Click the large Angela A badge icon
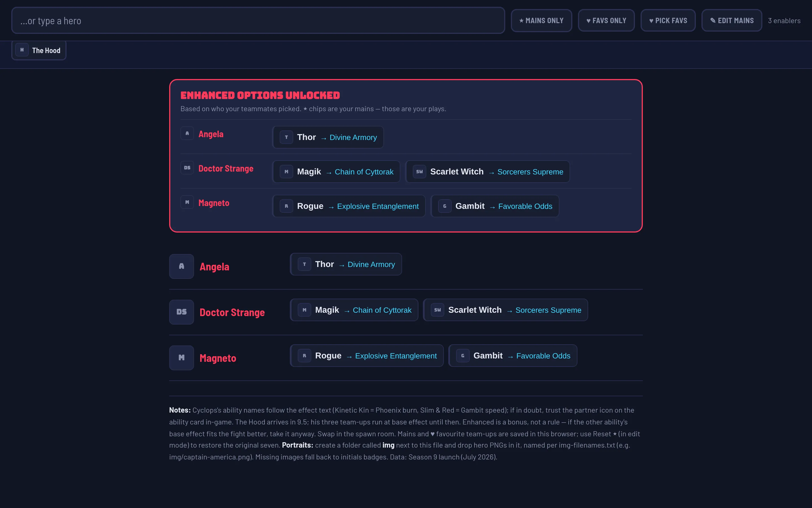Screen dimensions: 812x508 click(182, 266)
